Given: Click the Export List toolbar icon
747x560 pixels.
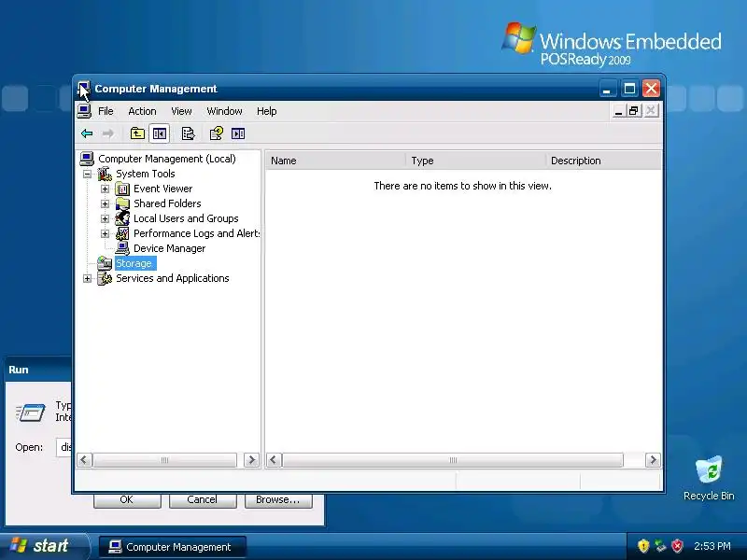Looking at the screenshot, I should point(189,133).
